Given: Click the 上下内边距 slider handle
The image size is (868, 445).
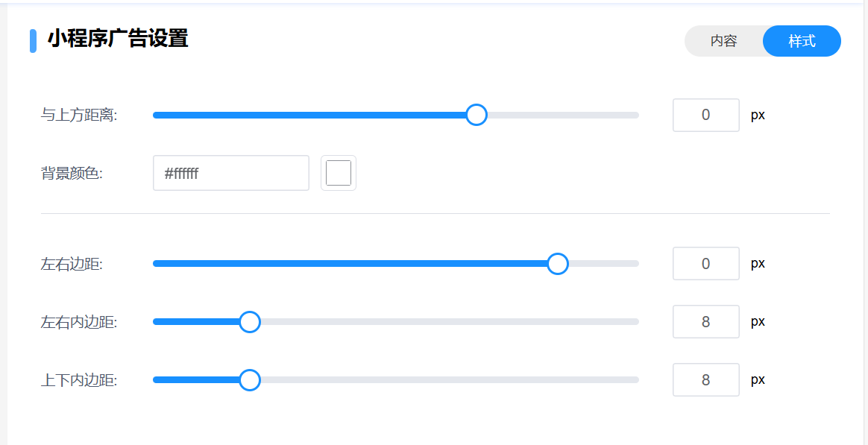Looking at the screenshot, I should pos(250,380).
